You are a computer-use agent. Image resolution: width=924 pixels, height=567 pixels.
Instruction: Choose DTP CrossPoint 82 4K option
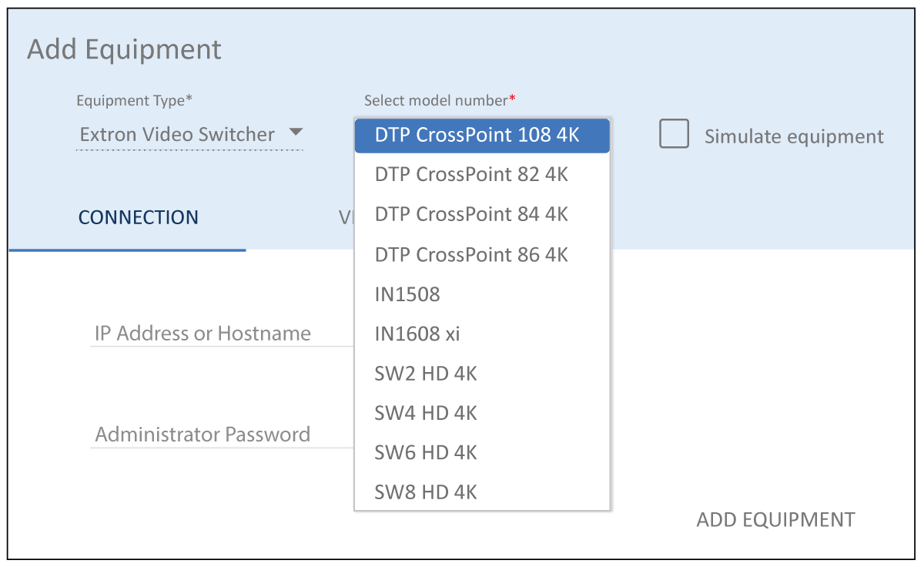coord(481,175)
